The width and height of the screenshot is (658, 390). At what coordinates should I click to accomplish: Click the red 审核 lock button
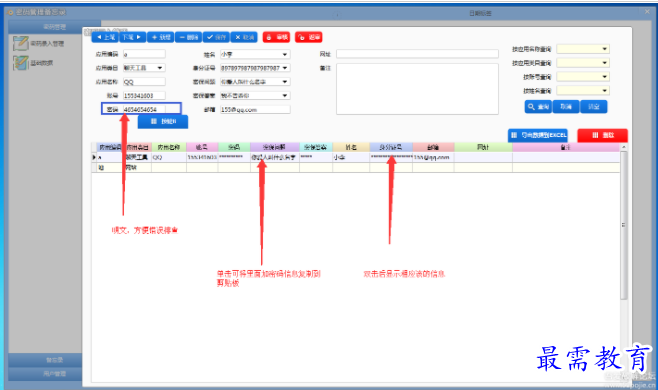[277, 37]
